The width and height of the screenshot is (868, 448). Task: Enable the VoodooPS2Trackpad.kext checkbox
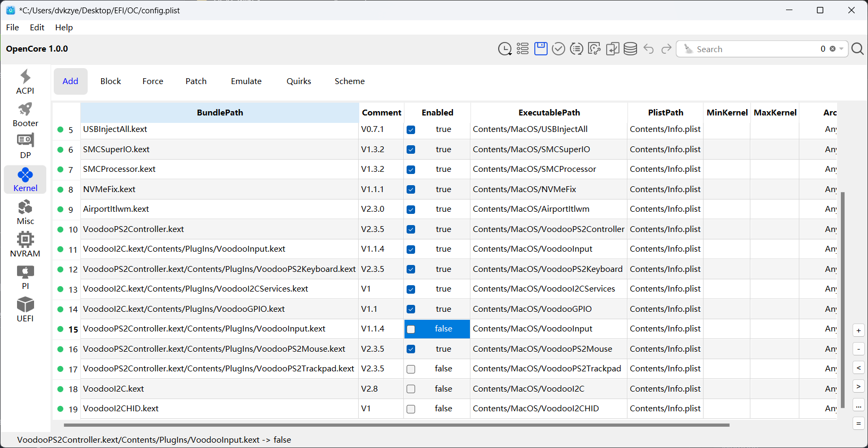pyautogui.click(x=411, y=369)
